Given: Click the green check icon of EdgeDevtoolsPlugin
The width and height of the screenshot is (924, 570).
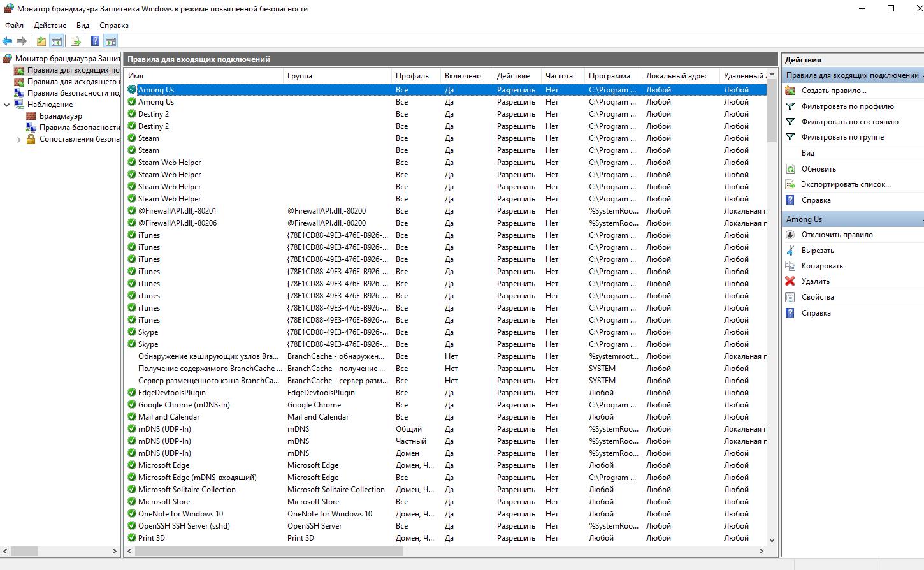Looking at the screenshot, I should tap(132, 392).
